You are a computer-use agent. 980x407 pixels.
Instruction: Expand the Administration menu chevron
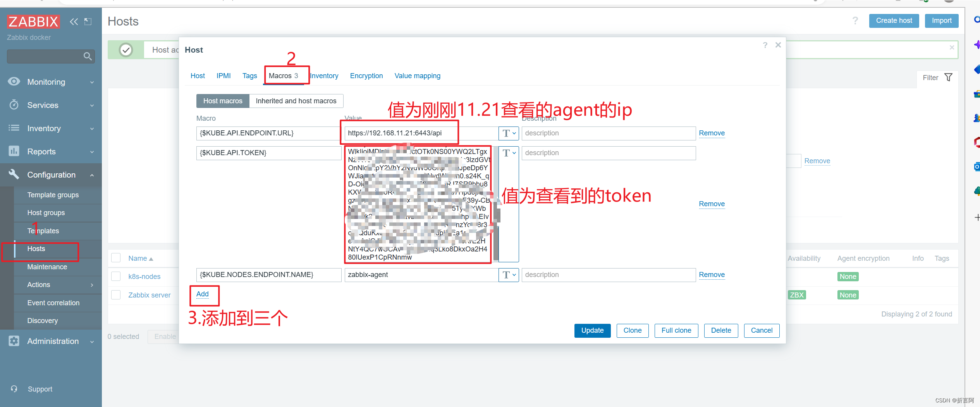92,341
